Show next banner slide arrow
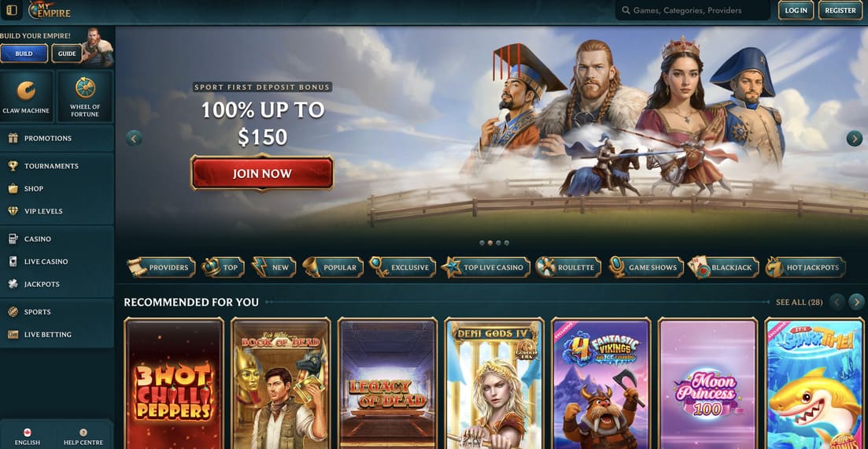868x449 pixels. 854,139
